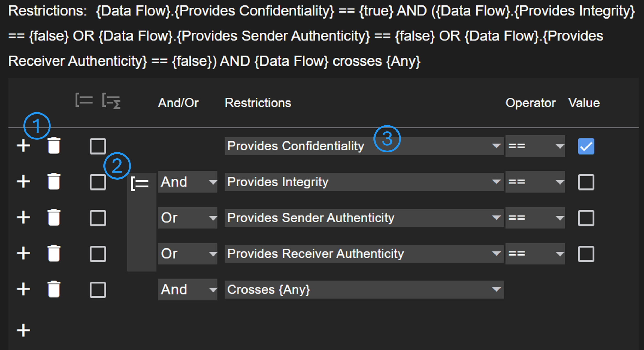Screen dimensions: 644x350
Task: Enable the Provides Integrity value checkbox
Action: [586, 182]
